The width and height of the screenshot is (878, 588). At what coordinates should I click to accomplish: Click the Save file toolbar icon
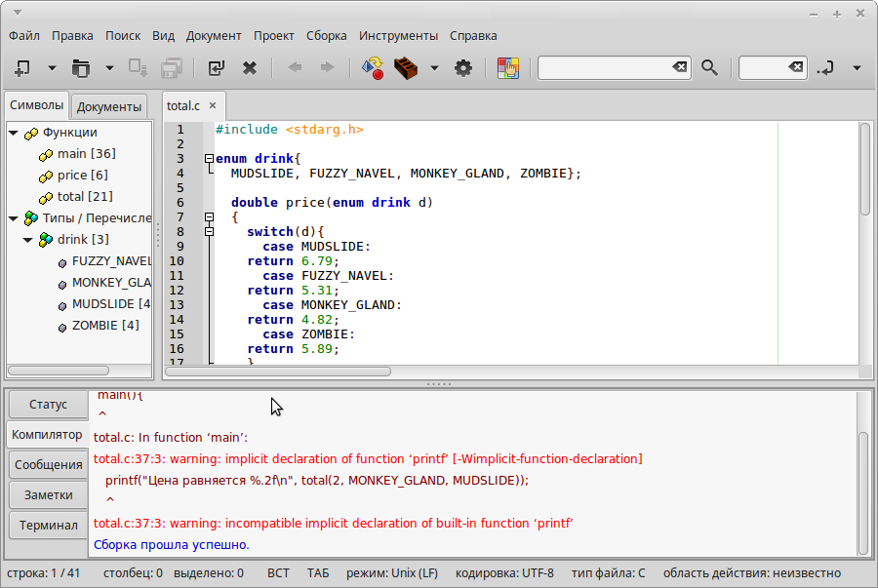click(x=138, y=68)
